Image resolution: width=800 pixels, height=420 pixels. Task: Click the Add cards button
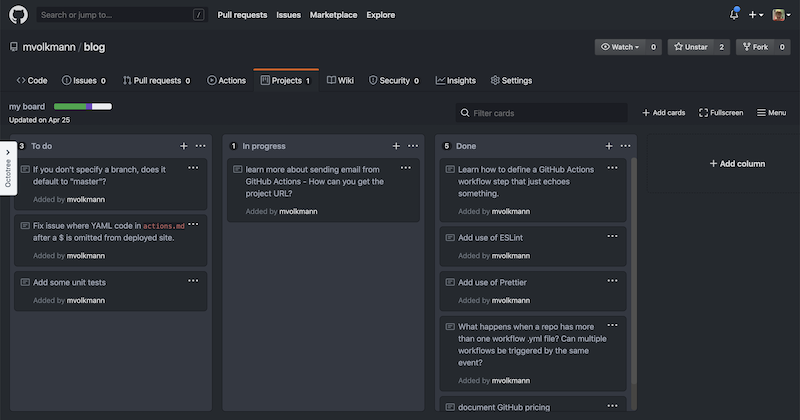(663, 113)
